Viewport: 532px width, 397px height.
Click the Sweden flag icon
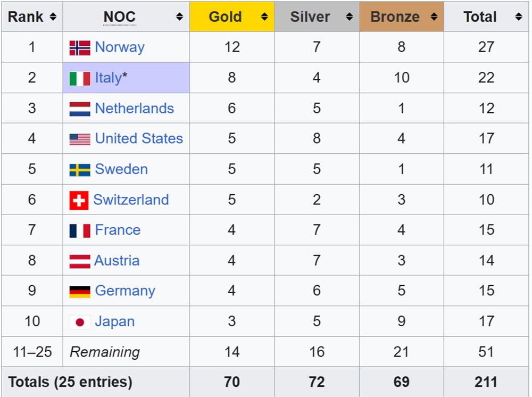point(79,169)
